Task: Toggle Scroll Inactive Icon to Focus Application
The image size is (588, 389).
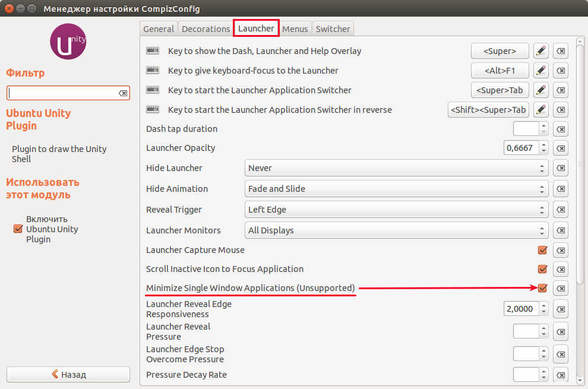Action: [x=542, y=269]
